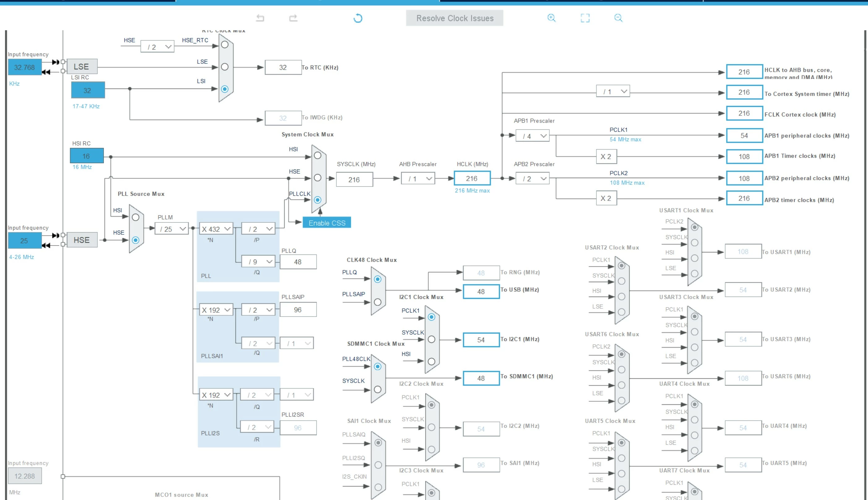The width and height of the screenshot is (868, 500).
Task: Expand the APB1 Prescaler dropdown
Action: tap(532, 136)
